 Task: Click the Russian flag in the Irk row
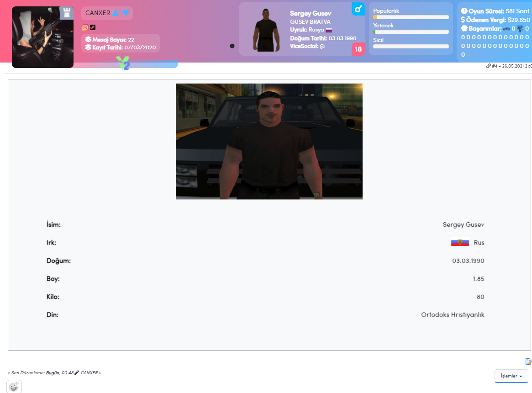(460, 242)
